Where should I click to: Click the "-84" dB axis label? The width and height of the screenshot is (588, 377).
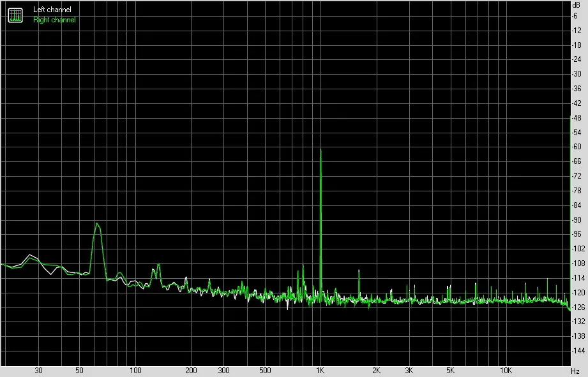[x=577, y=205]
